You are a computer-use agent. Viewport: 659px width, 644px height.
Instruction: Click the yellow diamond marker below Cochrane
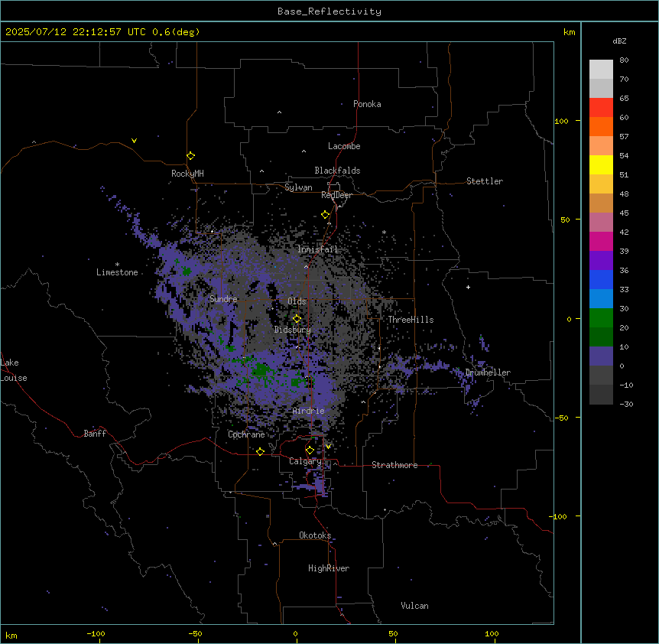pos(260,451)
